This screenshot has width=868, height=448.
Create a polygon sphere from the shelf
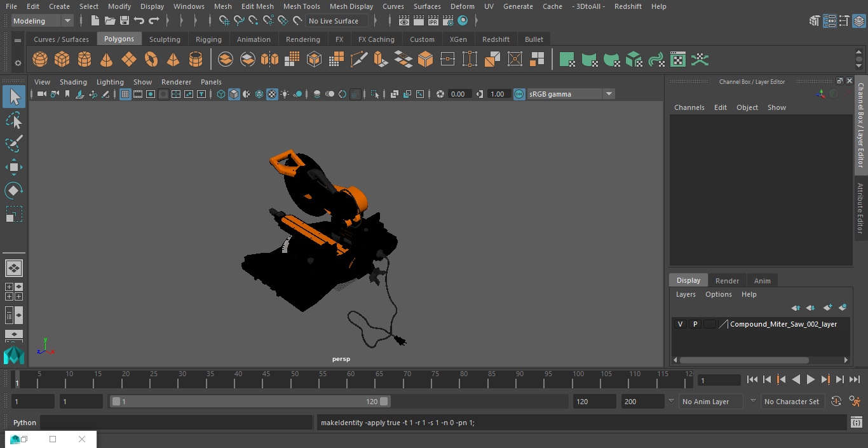40,60
